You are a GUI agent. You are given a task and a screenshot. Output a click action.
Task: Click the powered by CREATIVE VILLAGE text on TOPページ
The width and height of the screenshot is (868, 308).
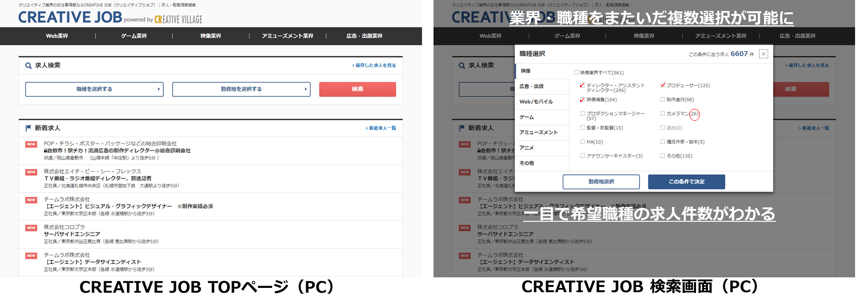(x=163, y=20)
